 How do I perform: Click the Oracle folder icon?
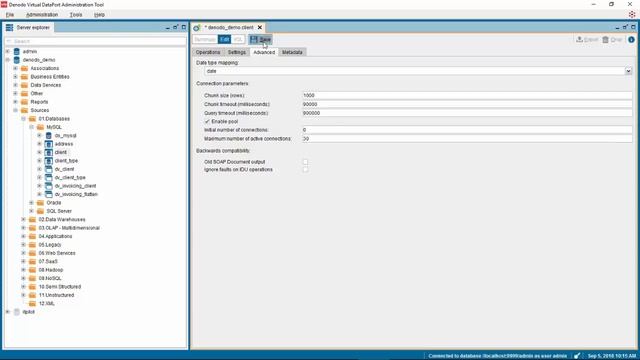coord(40,203)
